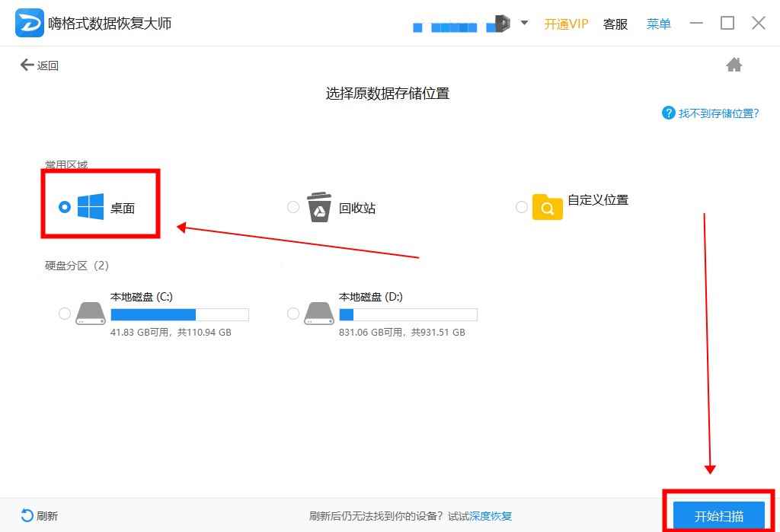
Task: Expand the user account dropdown arrow
Action: tap(524, 23)
